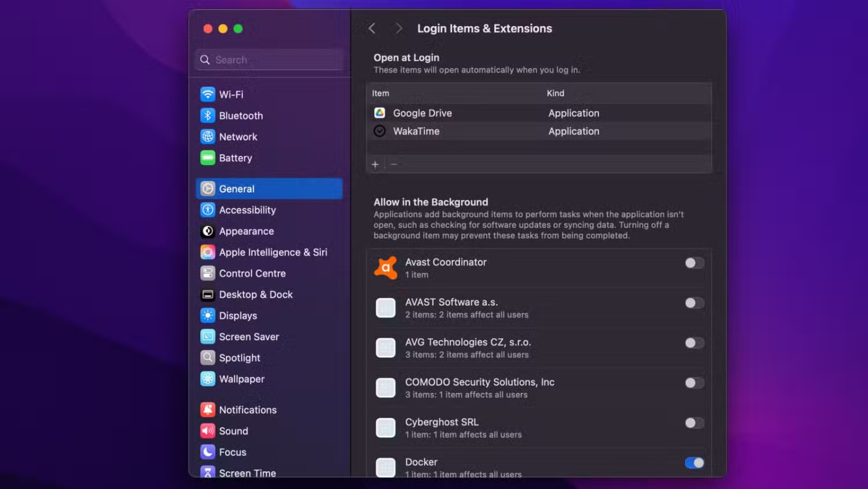Toggle COMODO Security Solutions background switch

point(694,383)
